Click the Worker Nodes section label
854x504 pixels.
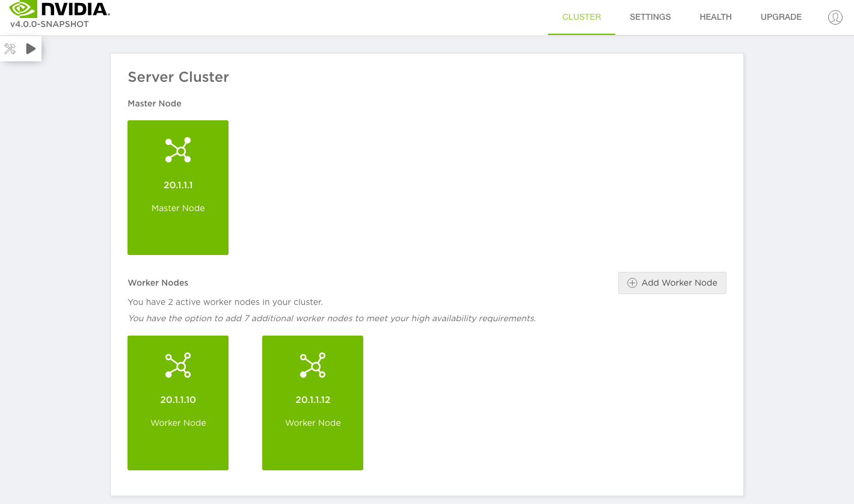point(158,283)
